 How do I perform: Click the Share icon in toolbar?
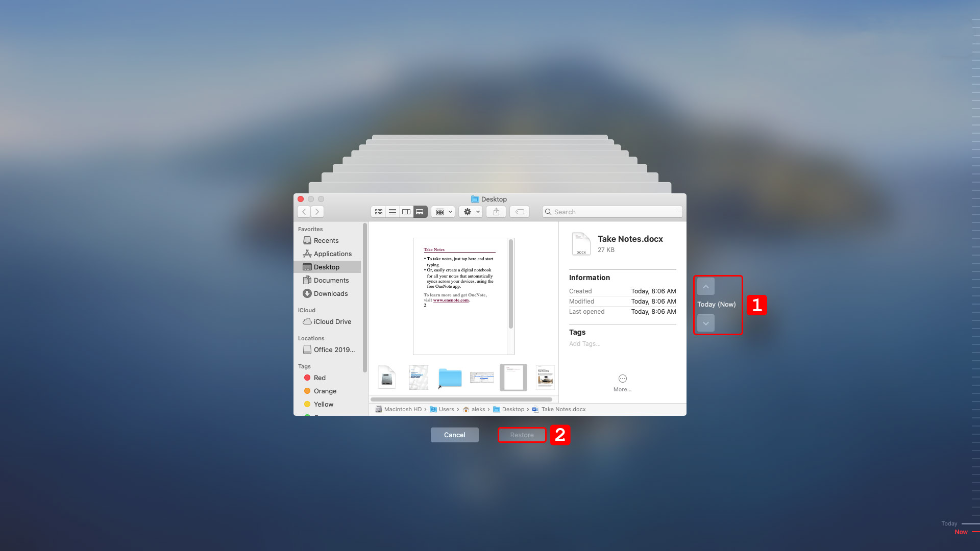[496, 211]
